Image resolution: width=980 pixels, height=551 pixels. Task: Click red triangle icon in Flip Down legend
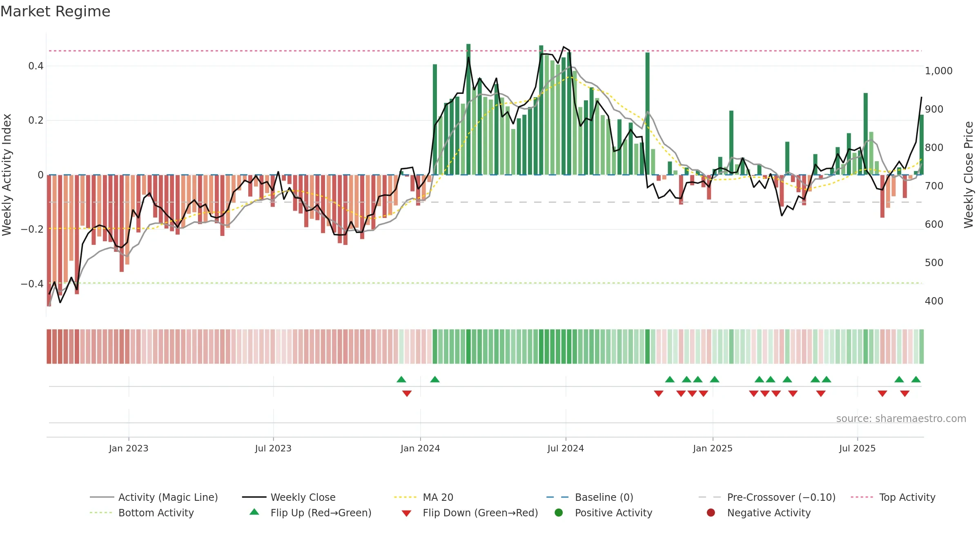tap(406, 513)
